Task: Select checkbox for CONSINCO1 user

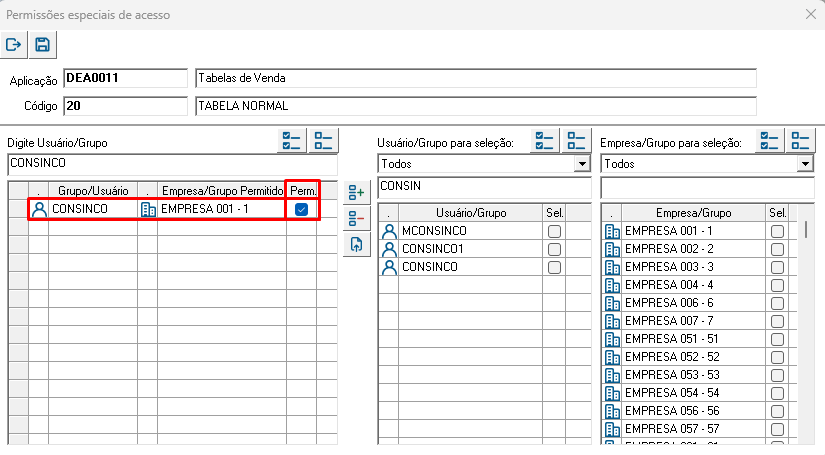Action: [x=554, y=249]
